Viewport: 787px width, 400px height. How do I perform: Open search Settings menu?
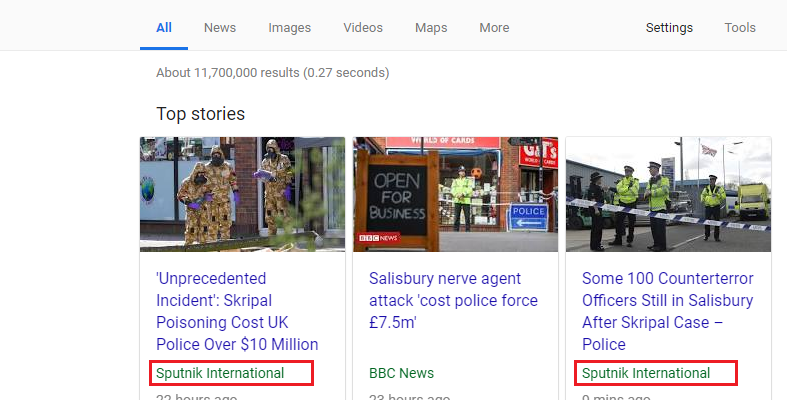pos(669,28)
